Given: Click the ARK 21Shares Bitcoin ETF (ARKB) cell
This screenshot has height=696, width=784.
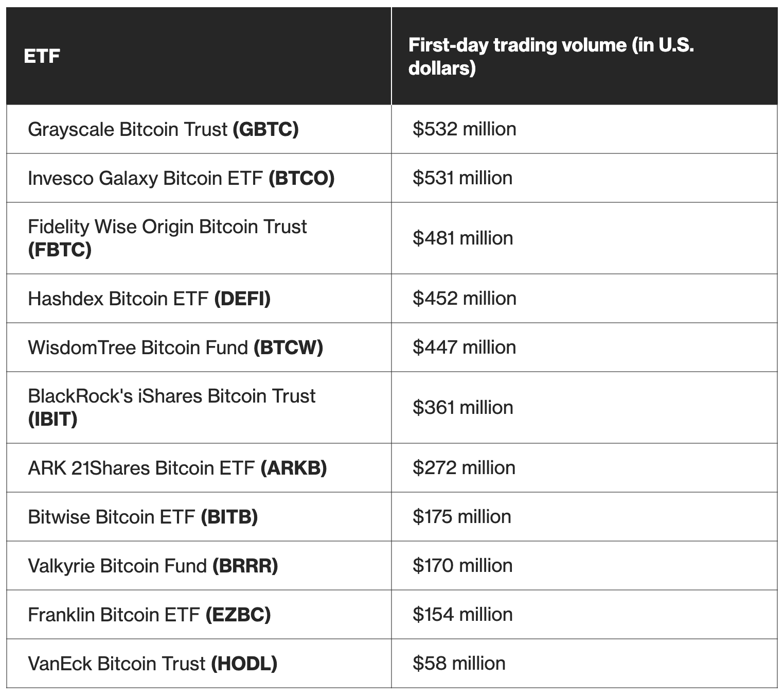Looking at the screenshot, I should [177, 468].
